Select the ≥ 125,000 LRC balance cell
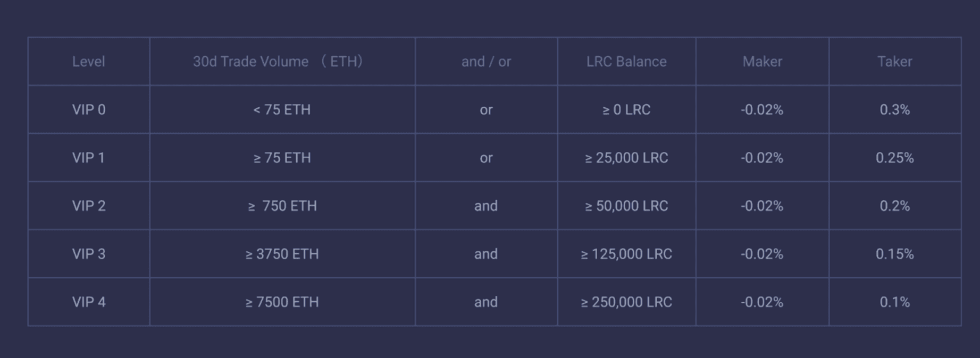 click(x=626, y=254)
